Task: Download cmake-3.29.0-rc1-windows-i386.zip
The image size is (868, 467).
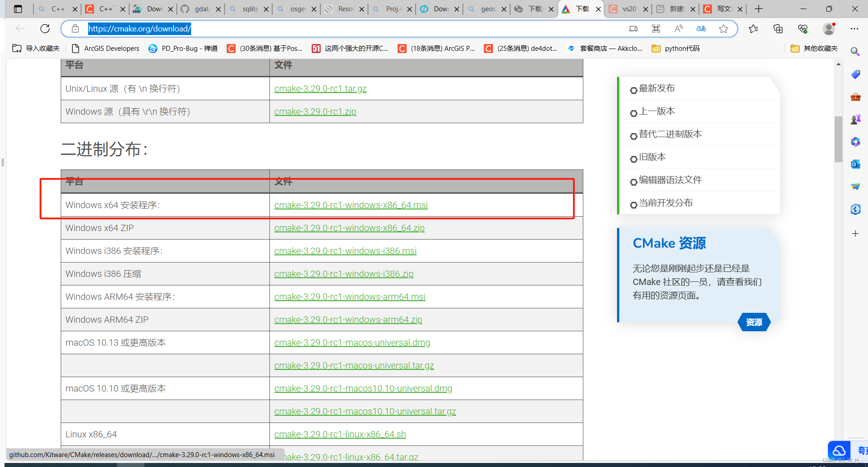Action: point(344,274)
